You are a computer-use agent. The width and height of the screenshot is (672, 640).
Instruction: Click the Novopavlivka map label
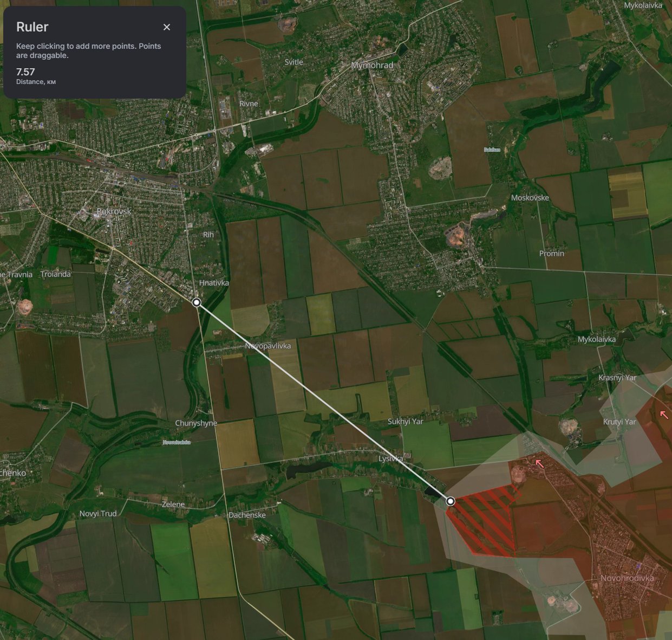click(x=268, y=346)
